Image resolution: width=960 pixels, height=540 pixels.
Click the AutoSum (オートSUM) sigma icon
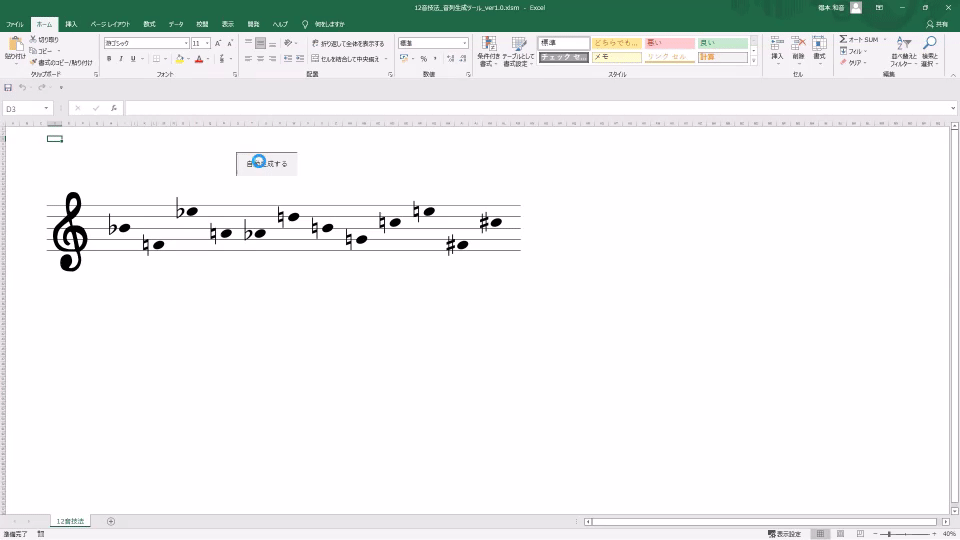click(x=843, y=39)
